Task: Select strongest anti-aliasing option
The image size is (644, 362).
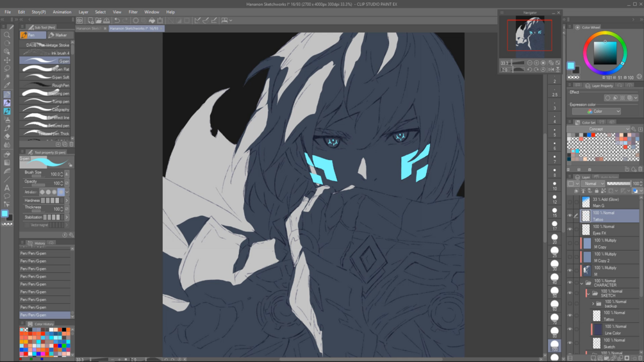Action: coord(61,192)
